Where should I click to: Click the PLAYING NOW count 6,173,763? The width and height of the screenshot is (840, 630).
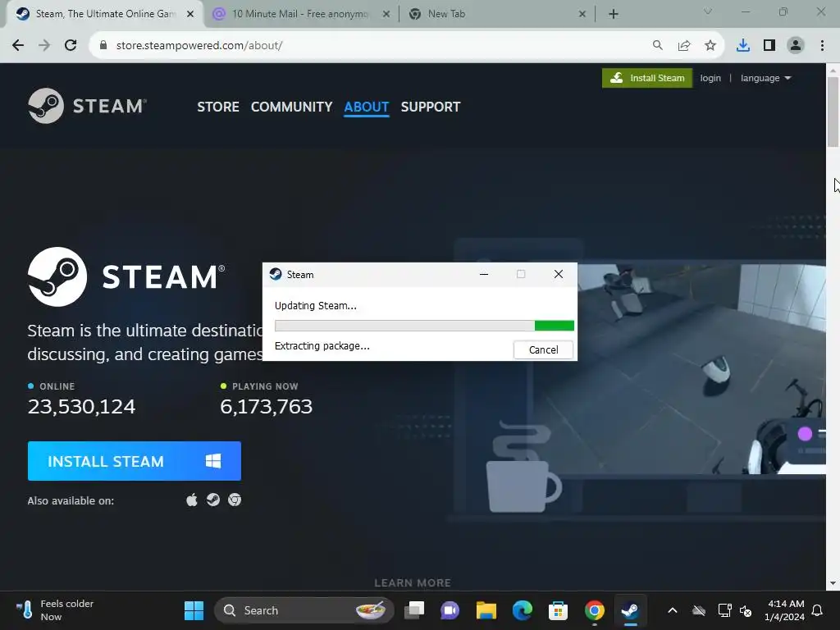(267, 407)
